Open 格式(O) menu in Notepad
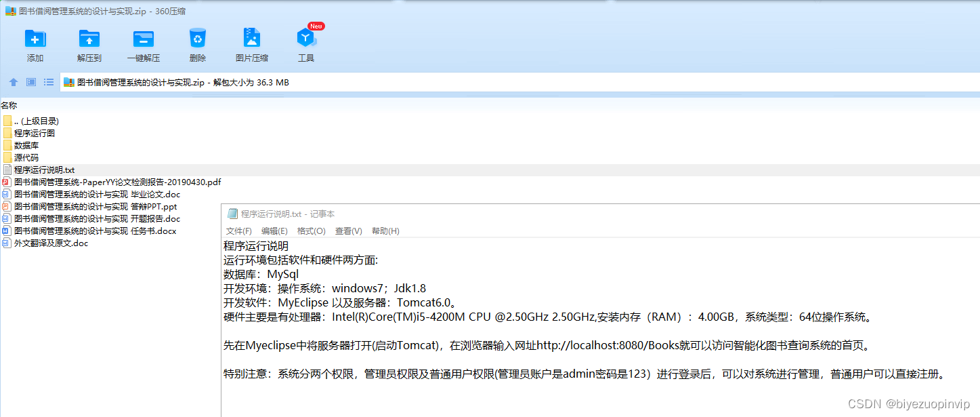Screen dimensions: 980x417 (x=312, y=231)
